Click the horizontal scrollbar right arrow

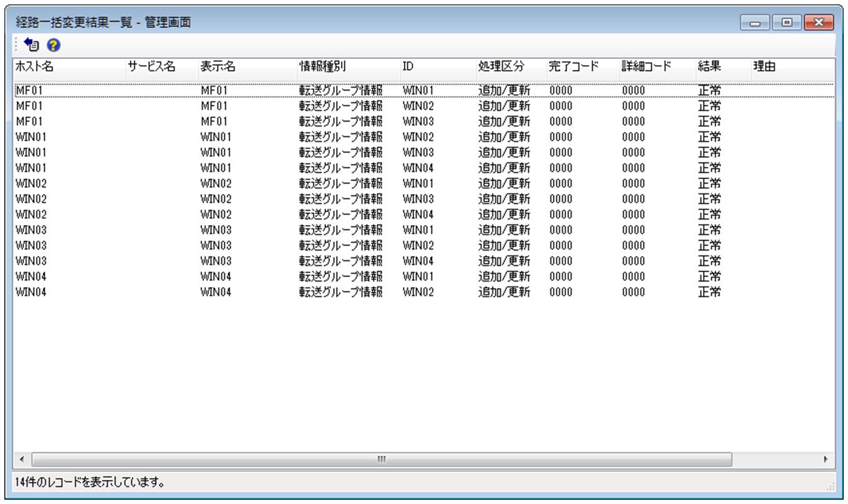tap(826, 459)
